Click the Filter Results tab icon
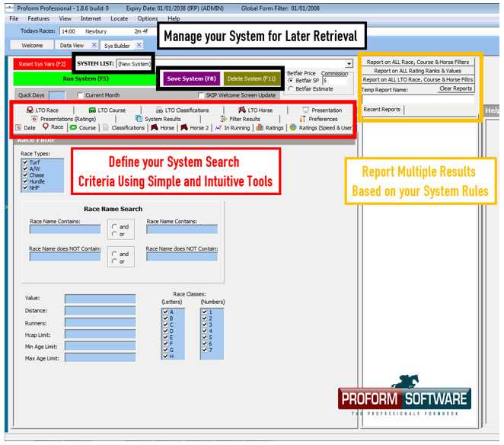Viewport: 504px width, 445px height. 224,119
